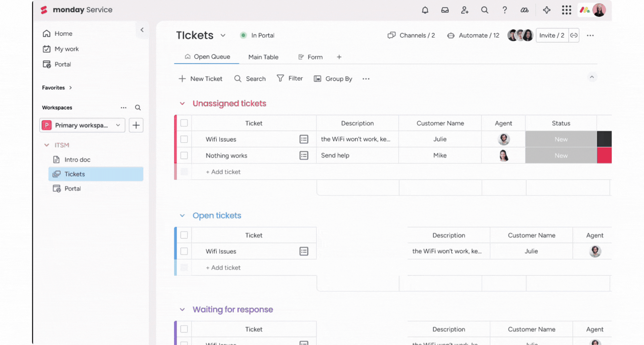
Task: Open toolbar more options ellipsis
Action: pos(366,79)
